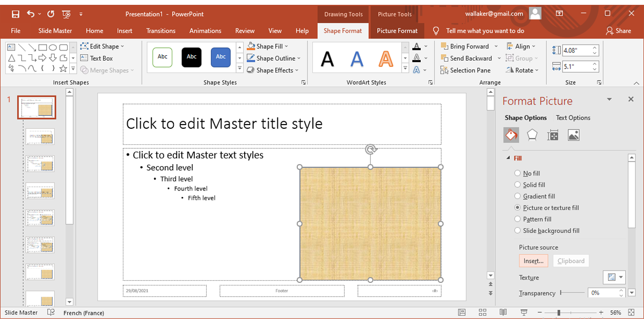Open the Transitions ribbon tab
The width and height of the screenshot is (644, 322).
click(160, 31)
